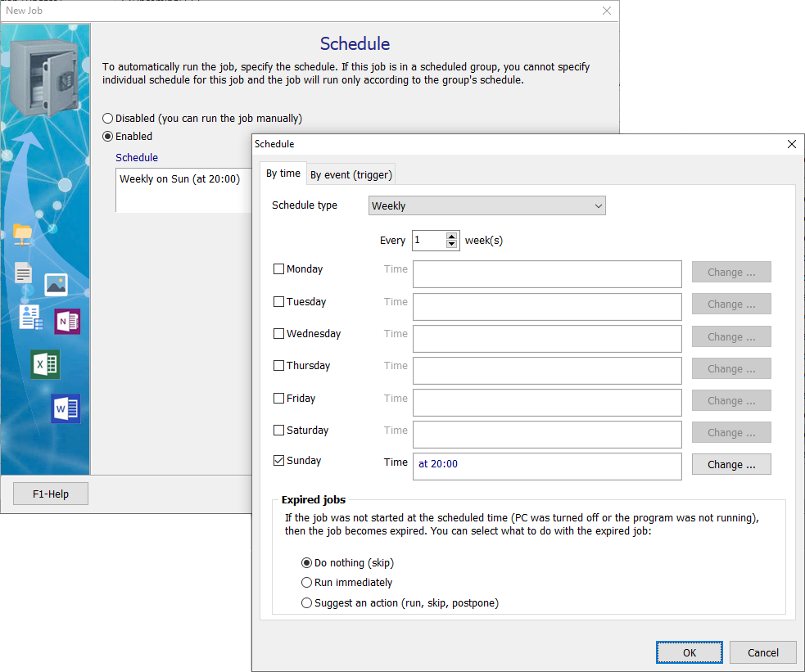Enable the Monday checkbox
Image resolution: width=805 pixels, height=672 pixels.
coord(279,269)
